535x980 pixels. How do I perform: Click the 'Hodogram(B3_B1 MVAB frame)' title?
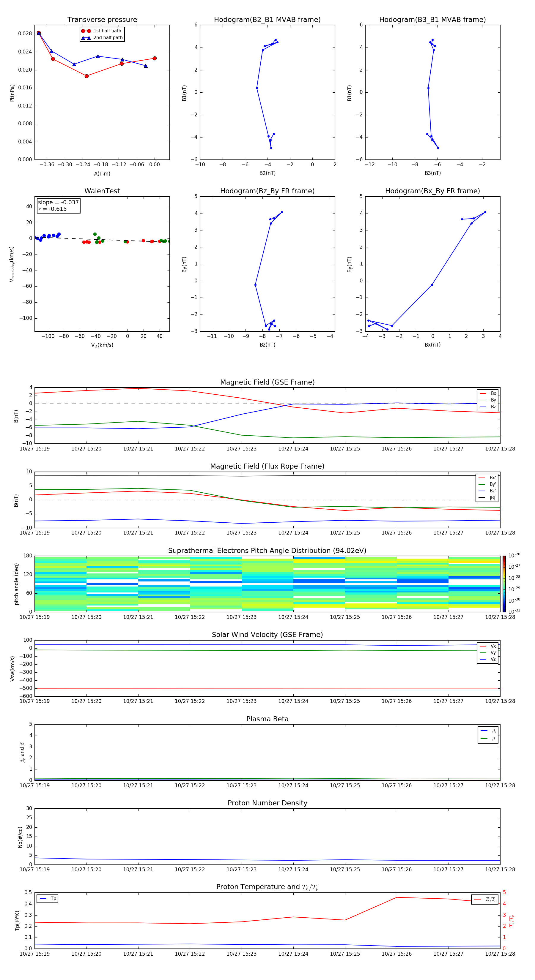[x=432, y=20]
